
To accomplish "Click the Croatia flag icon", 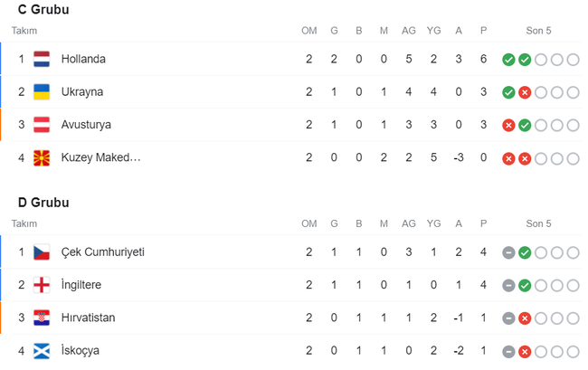I will point(42,318).
